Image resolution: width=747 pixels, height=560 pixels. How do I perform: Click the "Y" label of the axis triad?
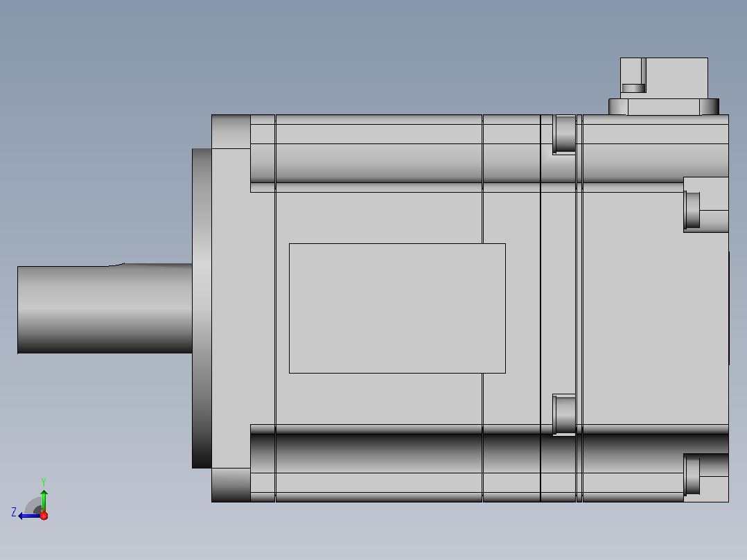pos(44,482)
